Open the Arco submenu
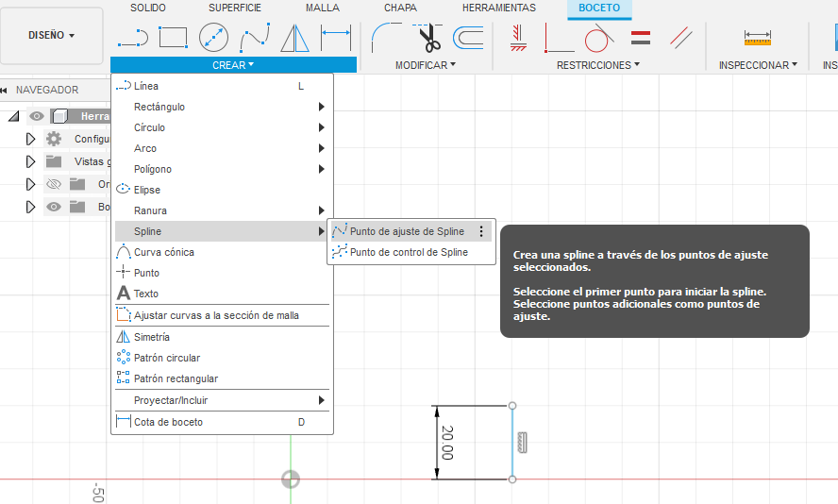Viewport: 838px width, 504px height. pos(223,148)
